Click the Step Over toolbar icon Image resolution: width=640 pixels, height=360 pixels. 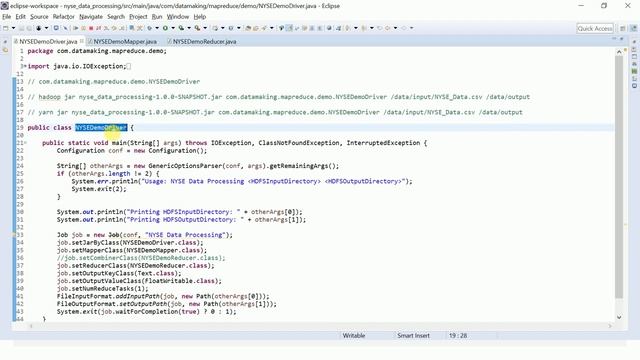[x=114, y=28]
